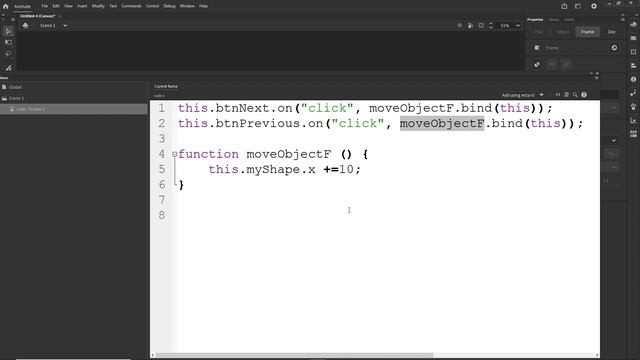The height and width of the screenshot is (360, 640).
Task: Open the Swatches grid icon in right dock
Action: pyautogui.click(x=633, y=134)
